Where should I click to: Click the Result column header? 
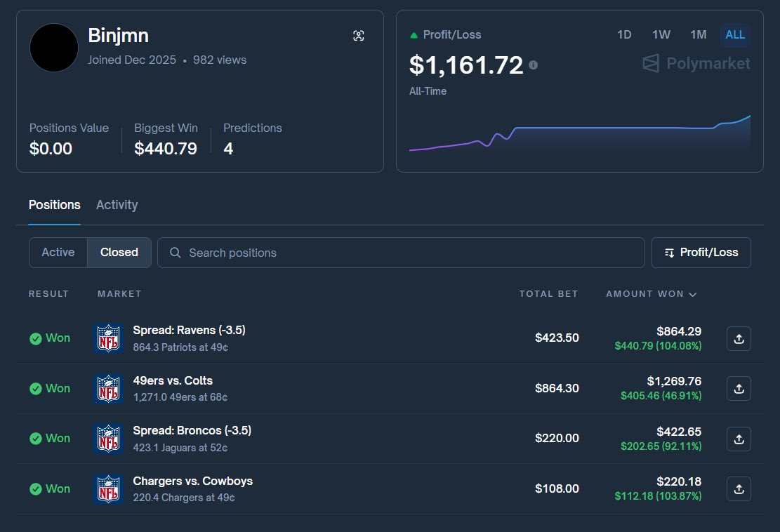click(x=48, y=294)
